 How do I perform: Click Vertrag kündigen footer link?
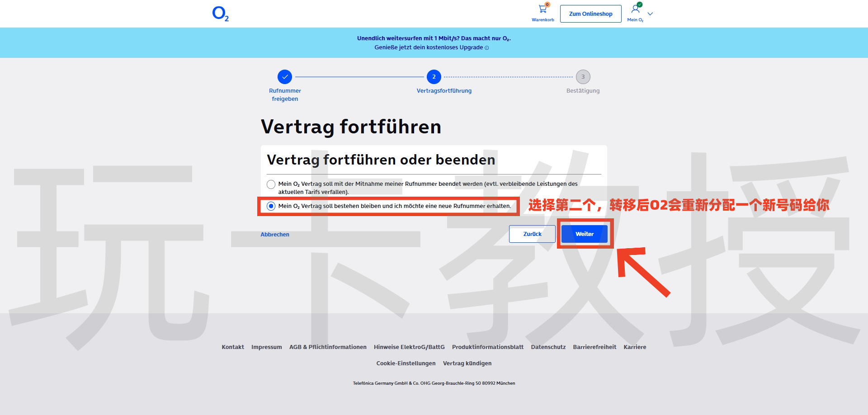467,363
